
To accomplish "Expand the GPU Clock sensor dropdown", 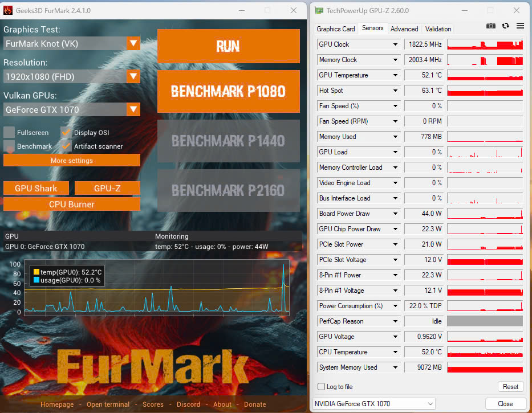I will tap(395, 44).
